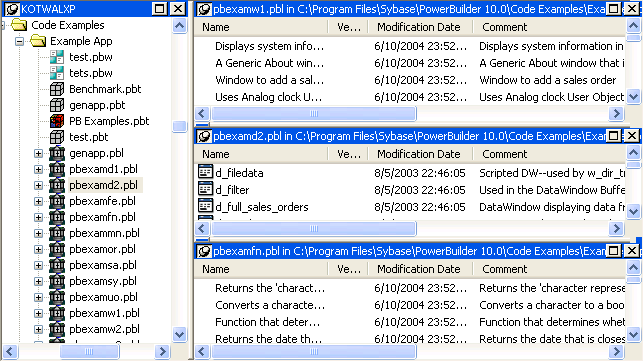Select 'Displays system info...' entry
This screenshot has height=362, width=643.
tap(269, 46)
